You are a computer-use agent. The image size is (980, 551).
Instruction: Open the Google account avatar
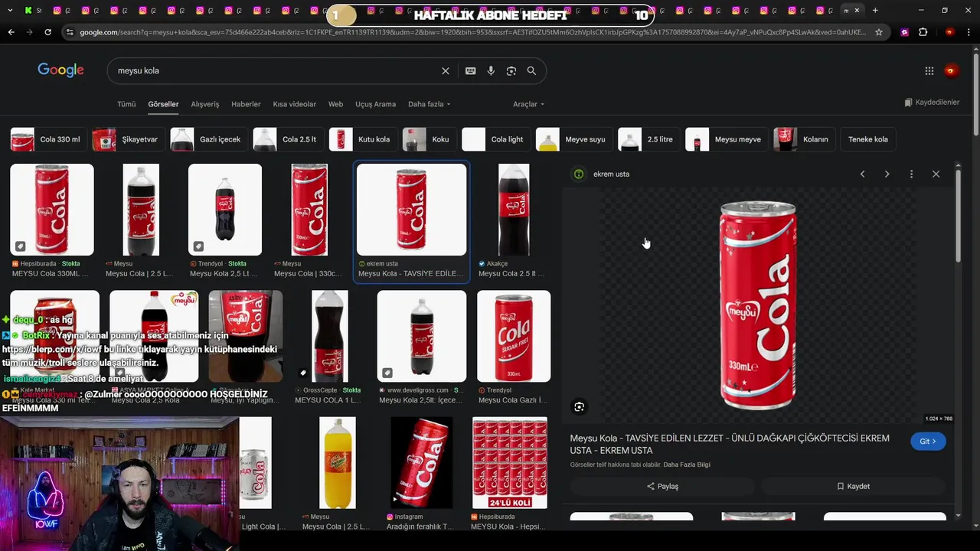coord(951,70)
